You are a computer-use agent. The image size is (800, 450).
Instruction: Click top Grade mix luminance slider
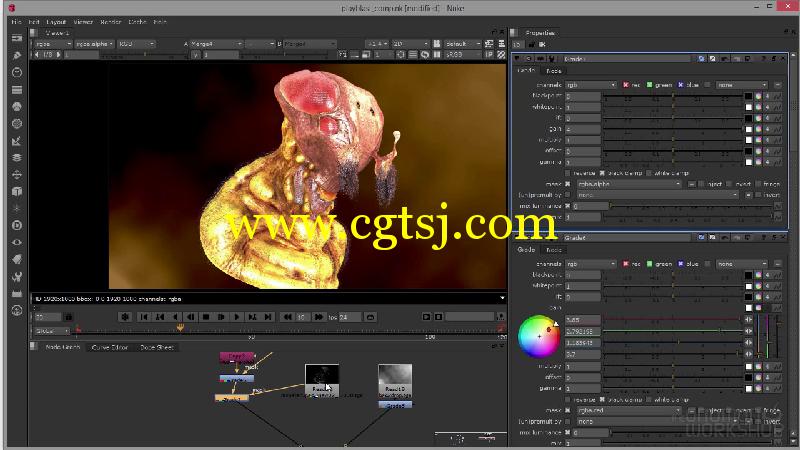[691, 206]
